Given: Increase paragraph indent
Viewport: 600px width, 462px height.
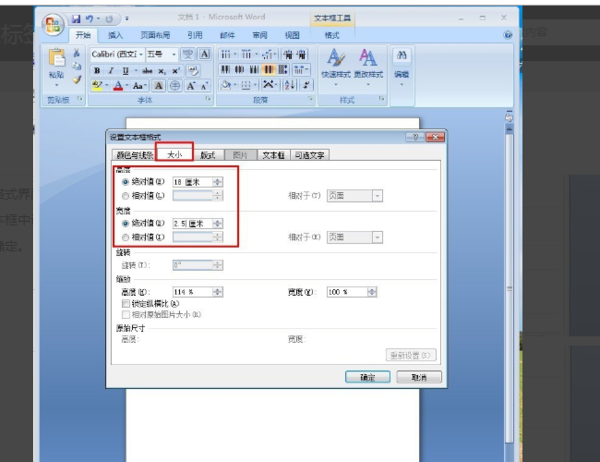Looking at the screenshot, I should click(x=302, y=54).
